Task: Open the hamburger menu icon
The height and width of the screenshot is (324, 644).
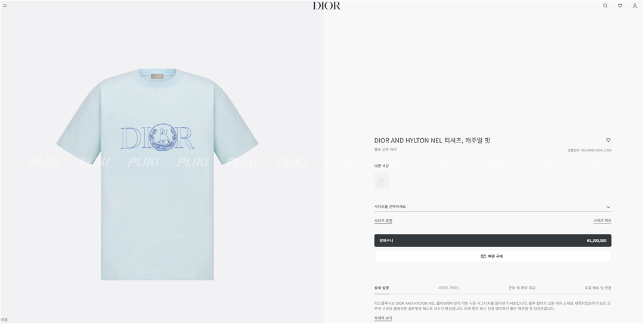Action: click(5, 6)
